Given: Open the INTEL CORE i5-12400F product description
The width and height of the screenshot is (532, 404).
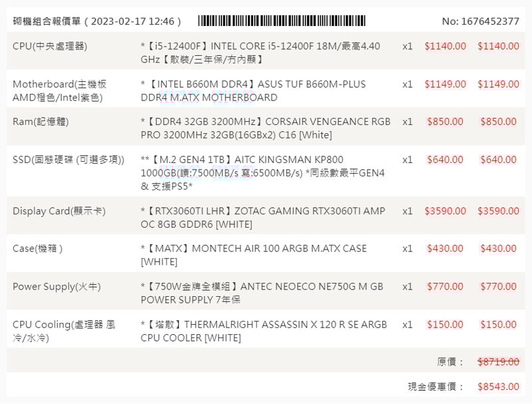Looking at the screenshot, I should point(261,53).
